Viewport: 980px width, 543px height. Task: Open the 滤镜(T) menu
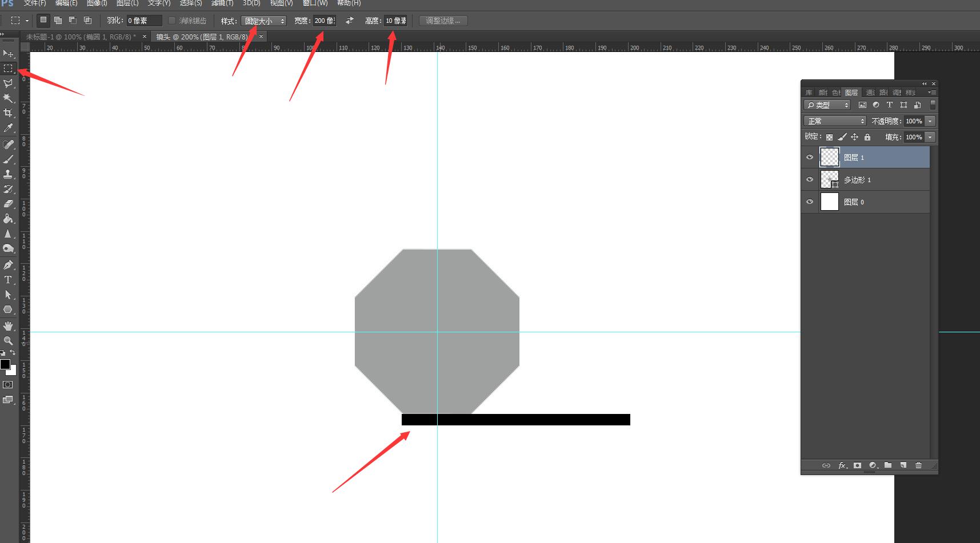(x=222, y=3)
